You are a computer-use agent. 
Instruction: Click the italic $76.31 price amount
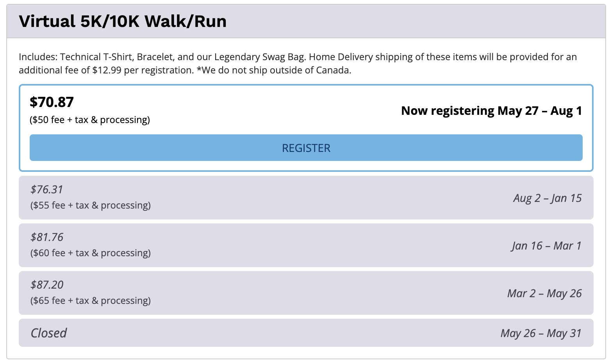[x=47, y=189]
